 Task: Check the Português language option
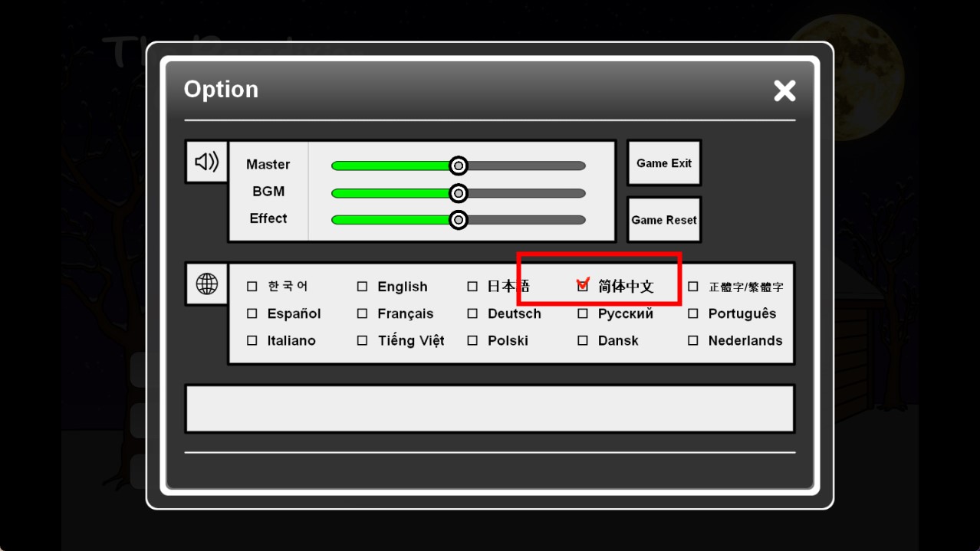coord(693,313)
